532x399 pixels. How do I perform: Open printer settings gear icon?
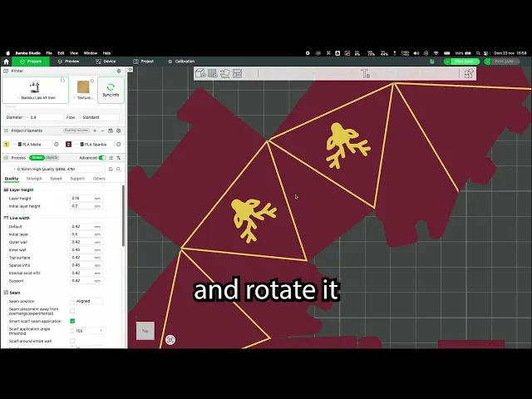click(x=119, y=71)
